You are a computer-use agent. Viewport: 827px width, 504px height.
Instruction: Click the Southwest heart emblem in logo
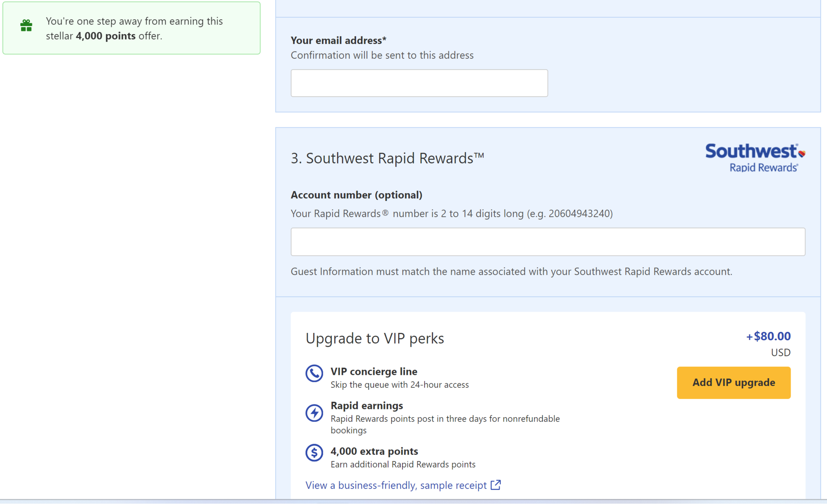click(801, 153)
